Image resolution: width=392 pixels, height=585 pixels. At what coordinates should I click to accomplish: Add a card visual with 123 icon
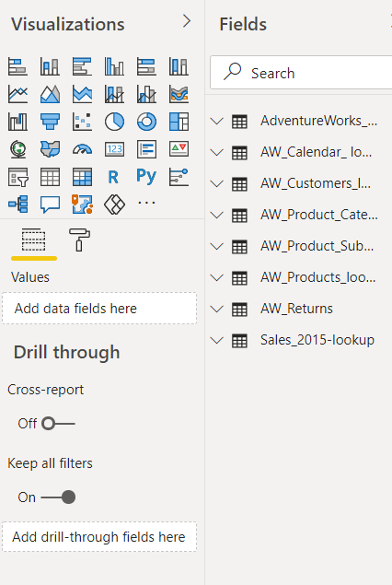click(114, 149)
